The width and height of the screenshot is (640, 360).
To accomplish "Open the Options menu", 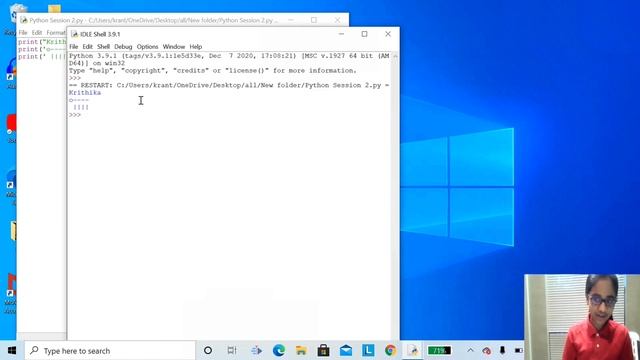I will (x=147, y=47).
